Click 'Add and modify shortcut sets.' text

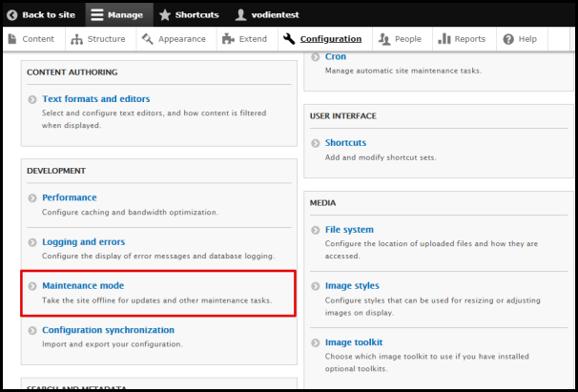[x=381, y=157]
